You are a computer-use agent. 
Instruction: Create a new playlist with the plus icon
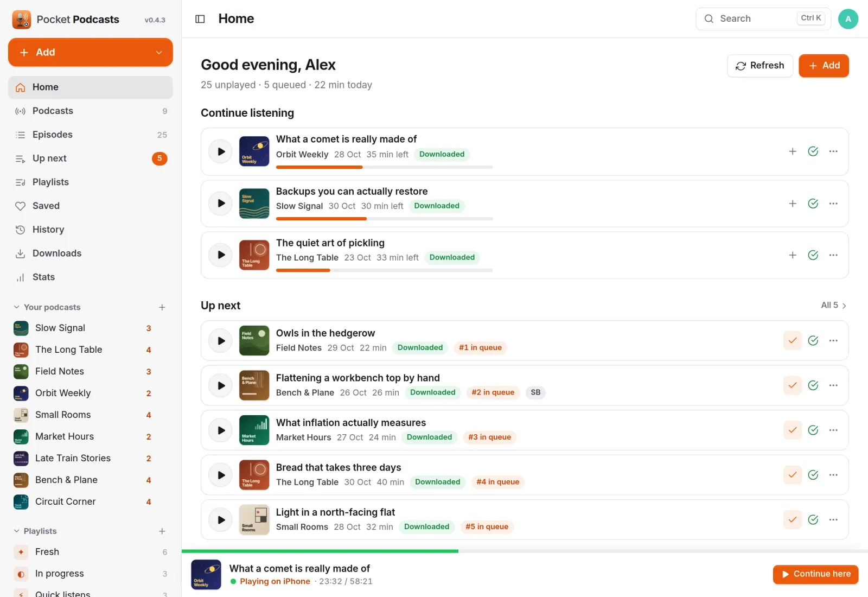tap(162, 531)
